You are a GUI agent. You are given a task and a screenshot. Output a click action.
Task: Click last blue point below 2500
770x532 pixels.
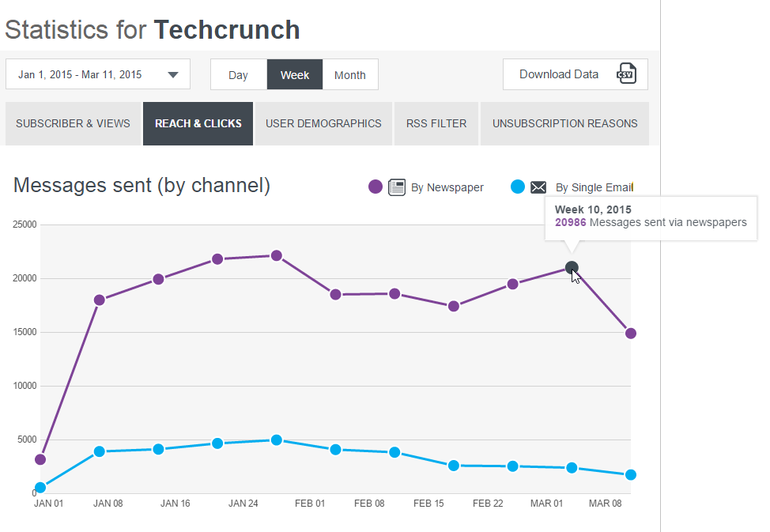click(631, 475)
